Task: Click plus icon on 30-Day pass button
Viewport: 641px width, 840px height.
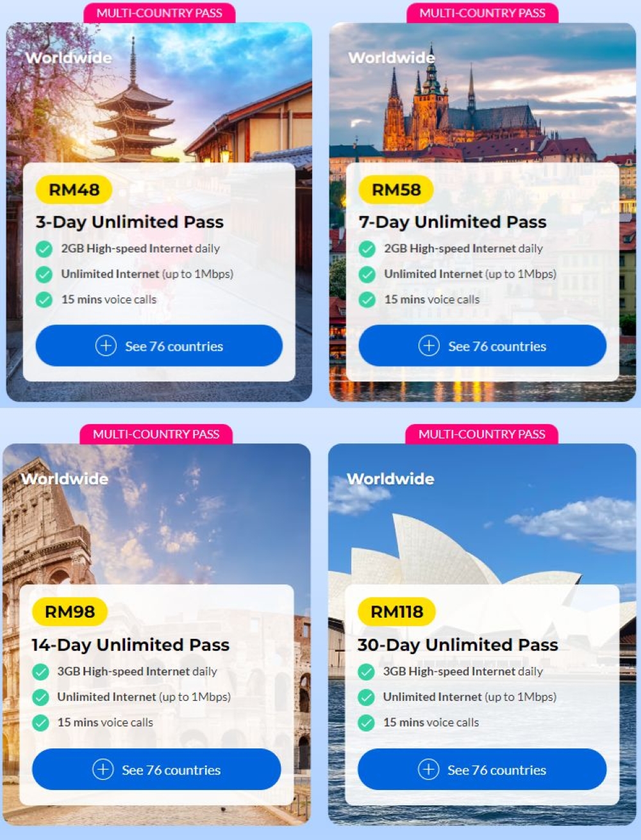Action: click(428, 770)
